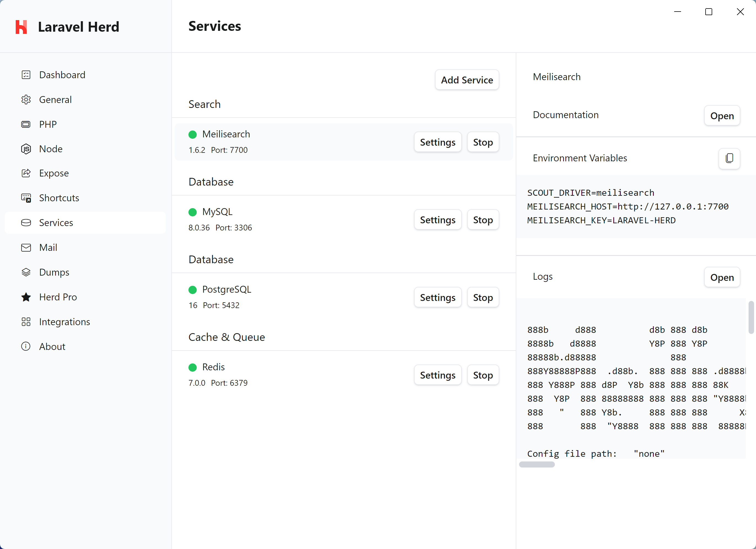The height and width of the screenshot is (549, 756).
Task: Click the Node hexagon icon
Action: tap(26, 149)
